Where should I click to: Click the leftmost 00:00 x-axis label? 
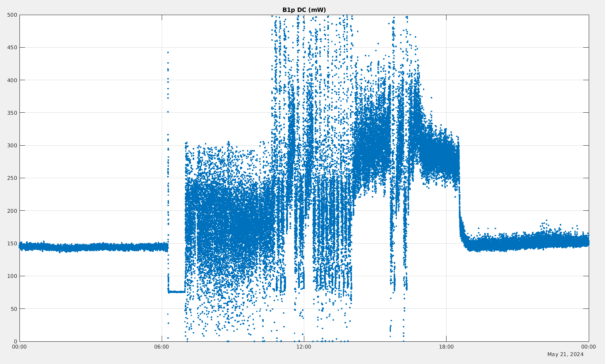[19, 347]
